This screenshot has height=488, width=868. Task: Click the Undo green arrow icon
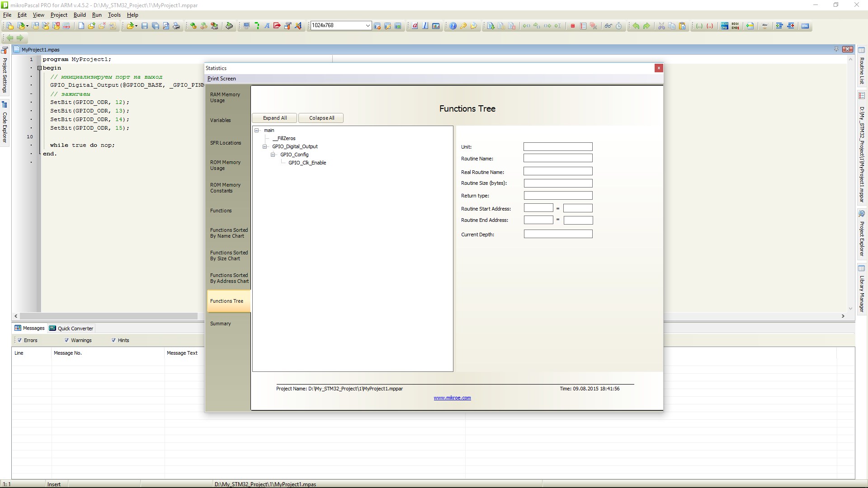[636, 26]
